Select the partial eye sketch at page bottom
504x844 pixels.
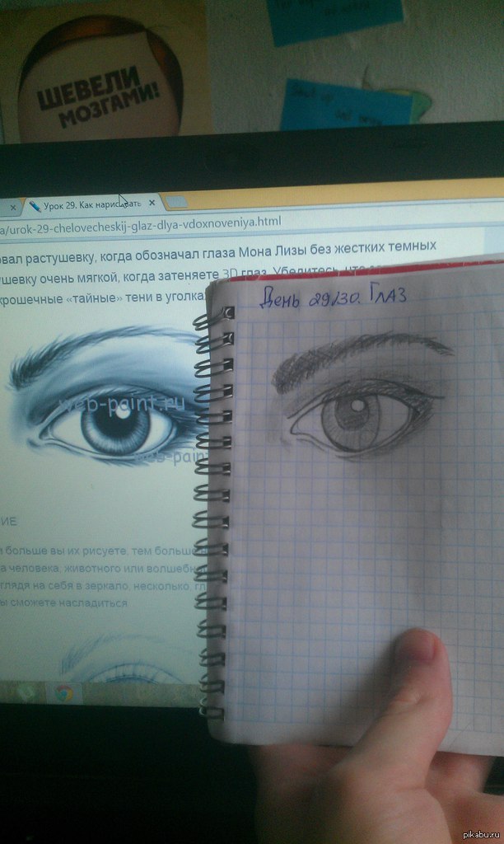[x=124, y=659]
